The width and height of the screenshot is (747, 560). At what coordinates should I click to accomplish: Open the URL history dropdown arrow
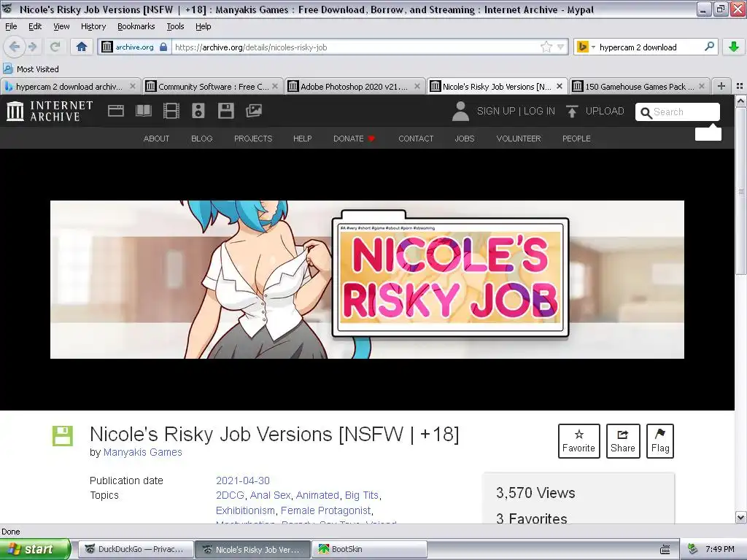click(561, 47)
